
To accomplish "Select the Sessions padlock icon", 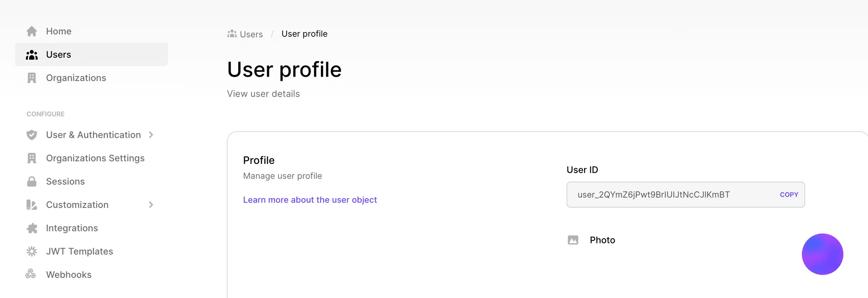I will 31,181.
